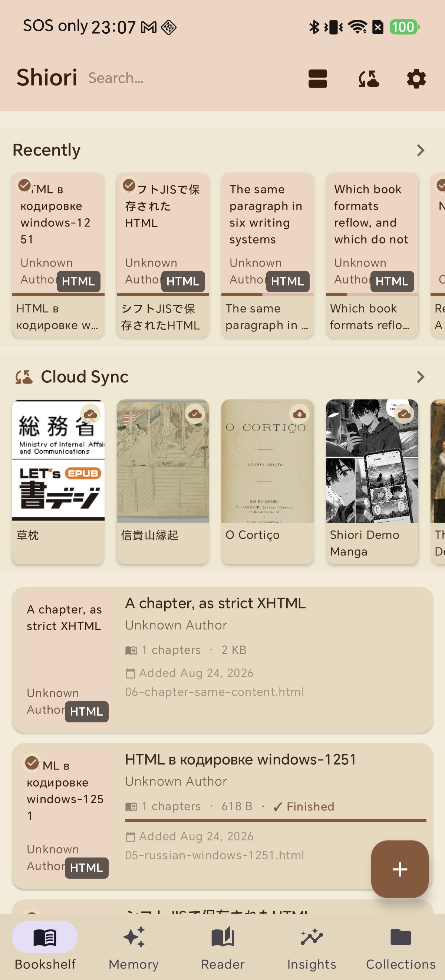Viewport: 445px width, 980px height.
Task: Tap the cloud download icon on O Cortiço
Action: pos(300,414)
